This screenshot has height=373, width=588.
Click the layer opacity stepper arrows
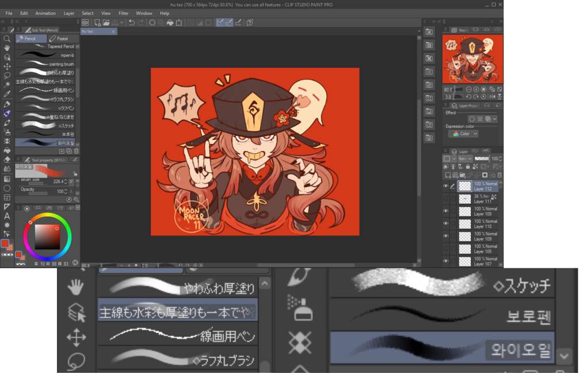[x=500, y=158]
